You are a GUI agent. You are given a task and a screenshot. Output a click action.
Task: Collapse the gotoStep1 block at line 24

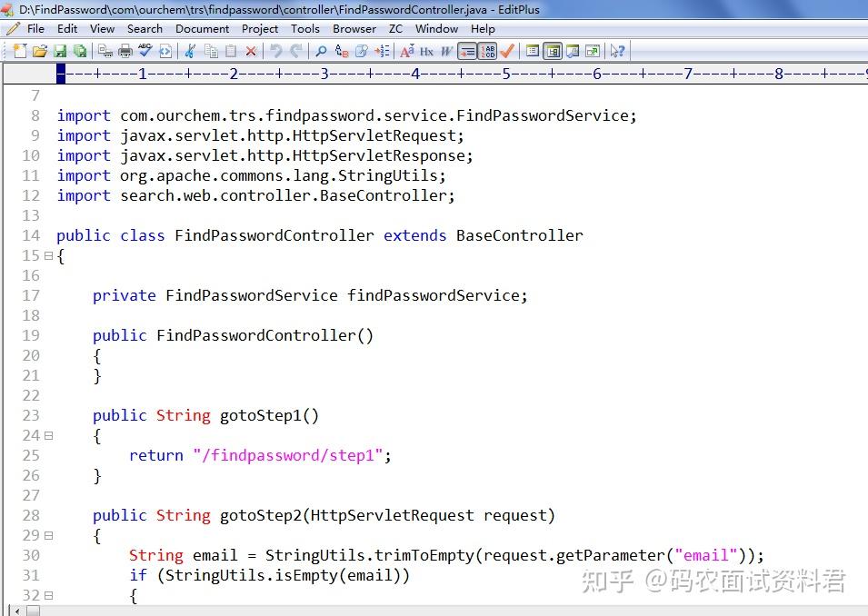pos(49,435)
